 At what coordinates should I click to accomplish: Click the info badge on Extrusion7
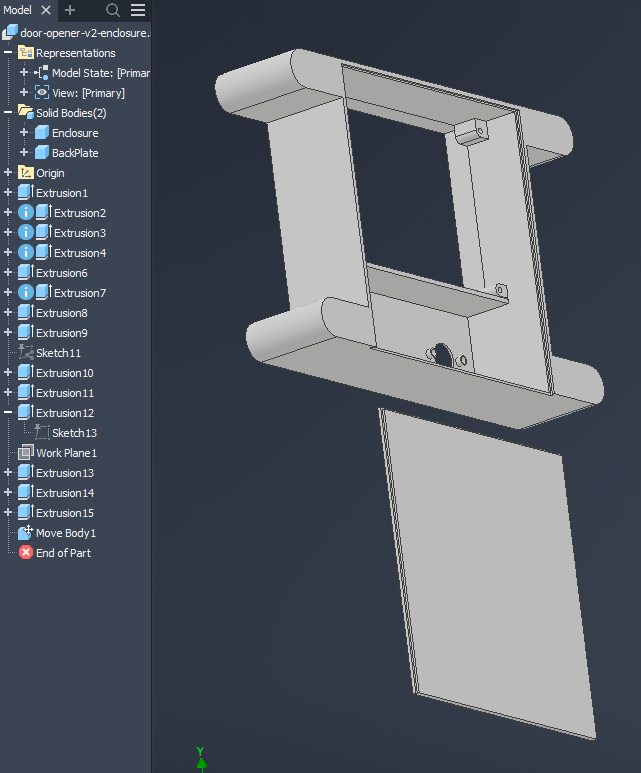pyautogui.click(x=26, y=292)
